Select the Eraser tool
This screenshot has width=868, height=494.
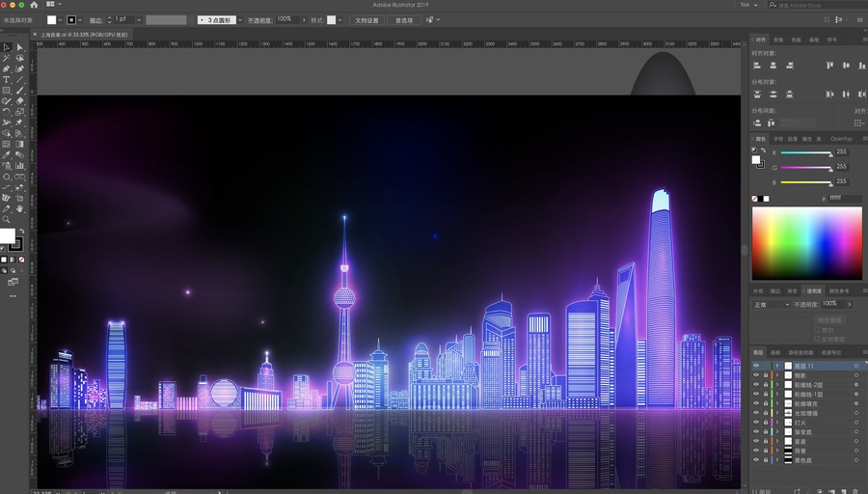tap(20, 101)
